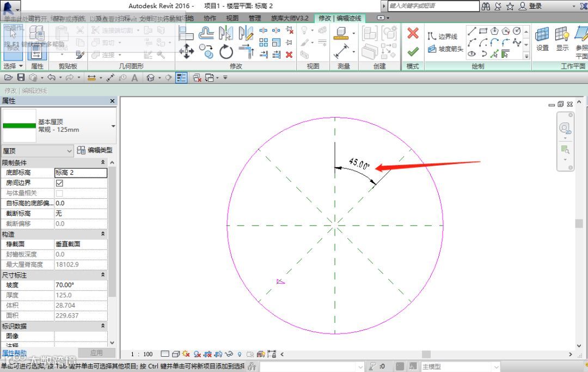588x372 pixels.
Task: Toggle the Thin Lines quick access button
Action: tap(181, 77)
